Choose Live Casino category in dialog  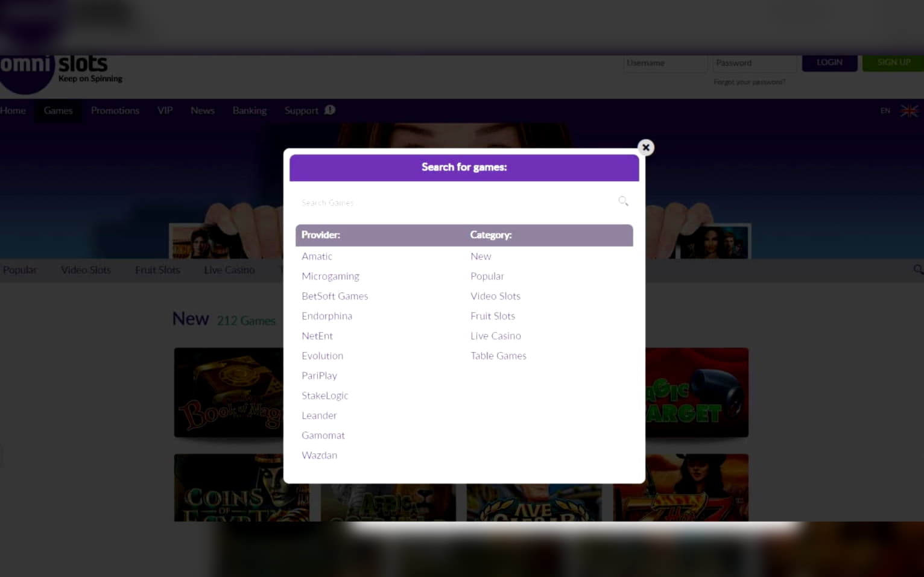[x=496, y=336]
